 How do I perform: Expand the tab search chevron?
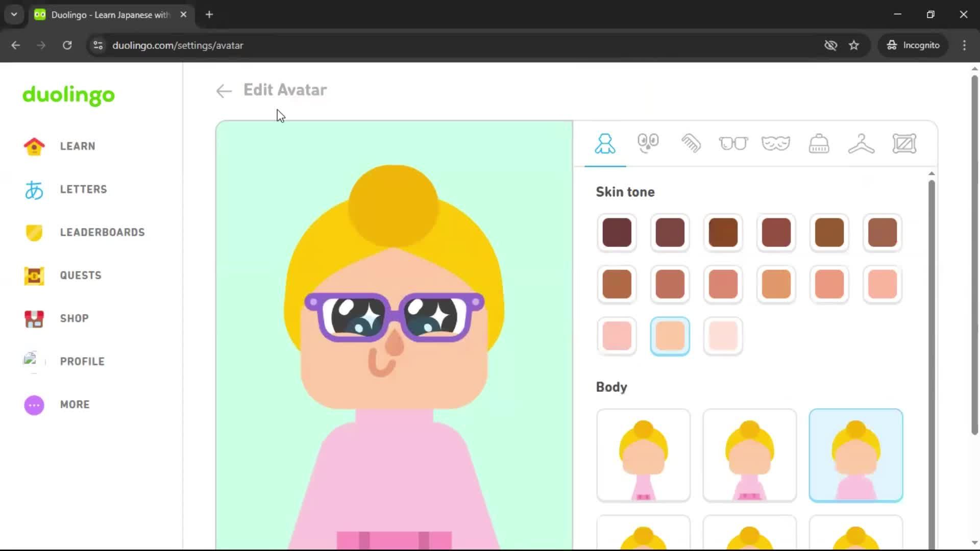click(x=14, y=14)
